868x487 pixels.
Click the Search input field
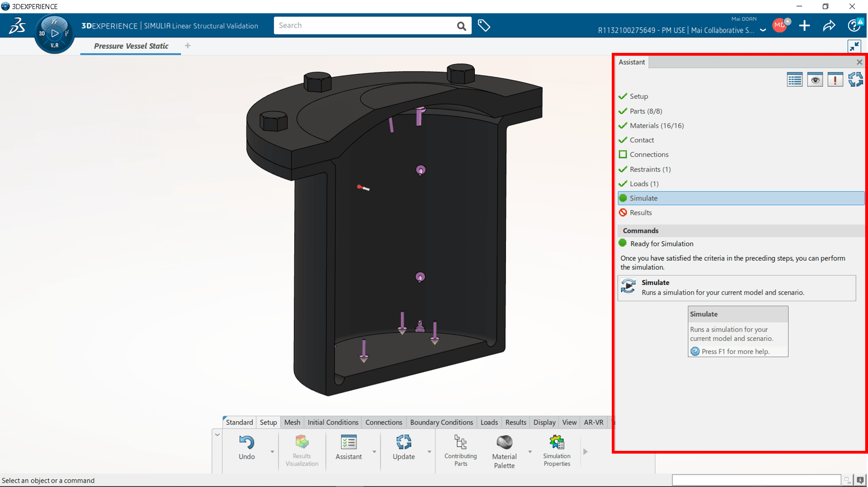[364, 26]
